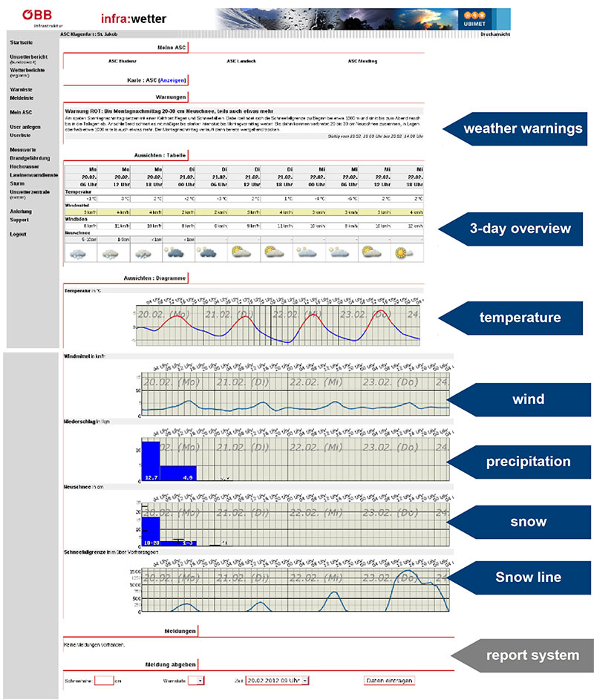Open Startseite in the sidebar

[x=21, y=42]
